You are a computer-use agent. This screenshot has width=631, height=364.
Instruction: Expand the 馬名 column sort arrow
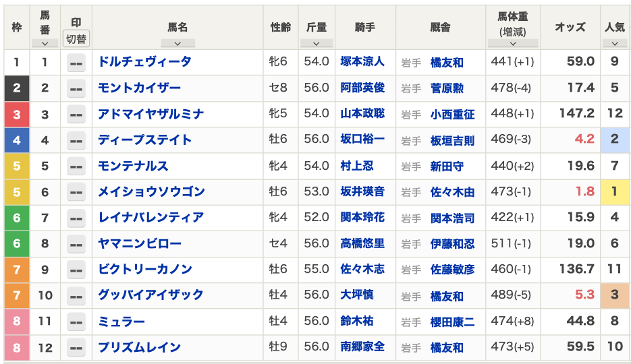coord(177,43)
